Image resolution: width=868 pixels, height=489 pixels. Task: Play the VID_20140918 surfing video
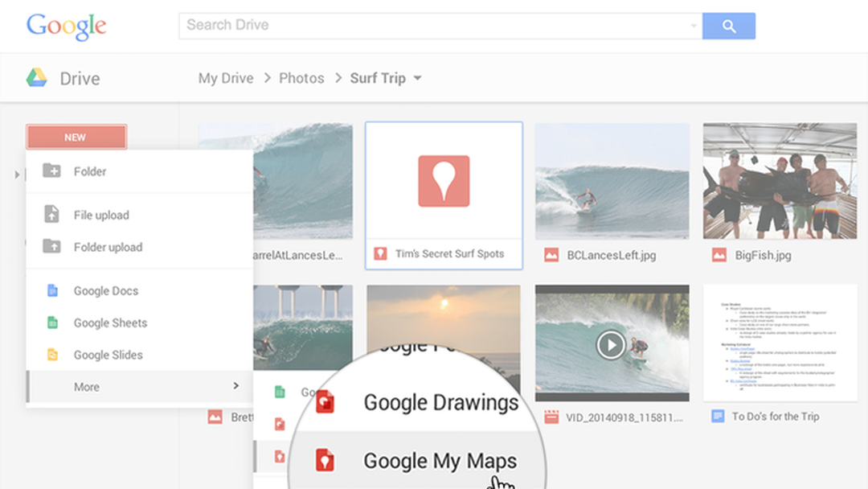click(611, 344)
